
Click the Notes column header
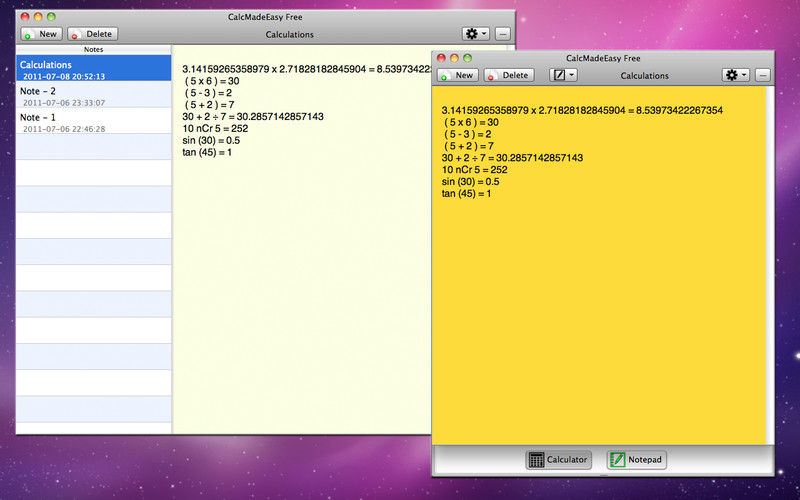pyautogui.click(x=93, y=49)
